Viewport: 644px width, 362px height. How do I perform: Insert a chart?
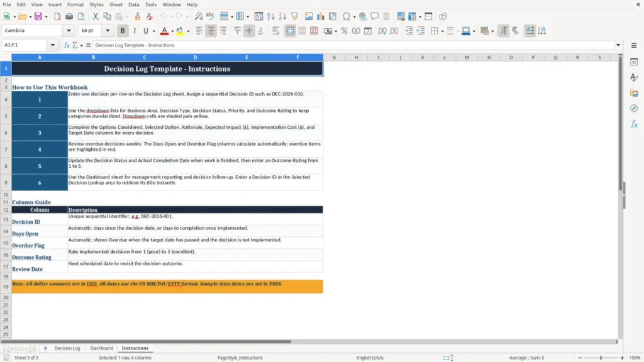coord(321,16)
